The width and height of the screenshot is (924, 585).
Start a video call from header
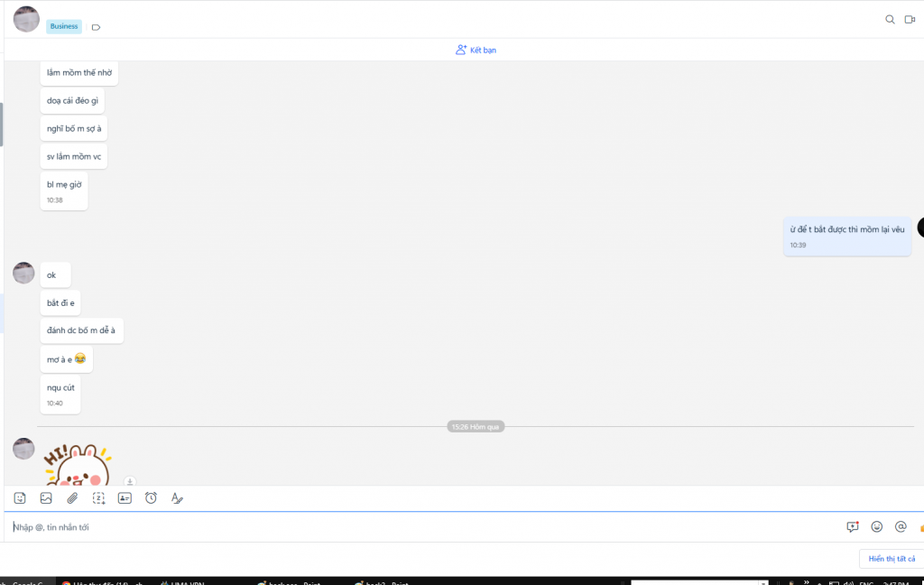click(x=910, y=19)
